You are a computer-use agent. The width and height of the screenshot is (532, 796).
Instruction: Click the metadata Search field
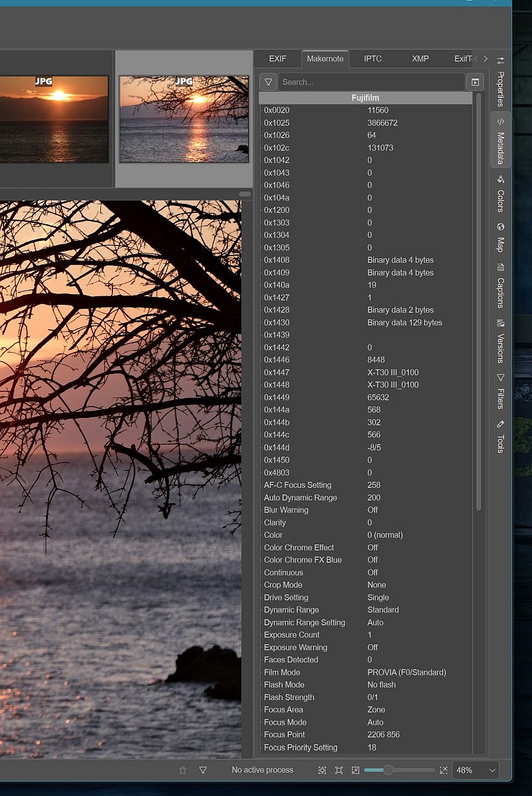(371, 82)
